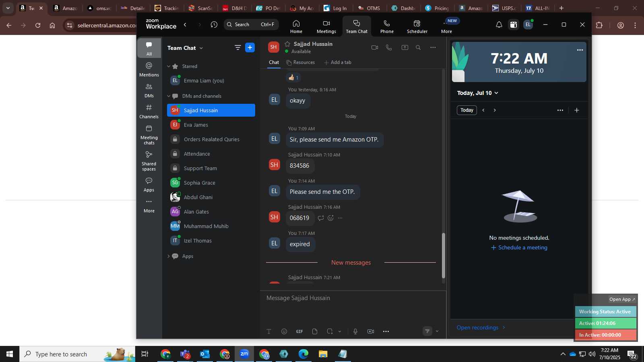Attach a file in composer
This screenshot has width=644, height=362.
pyautogui.click(x=315, y=331)
